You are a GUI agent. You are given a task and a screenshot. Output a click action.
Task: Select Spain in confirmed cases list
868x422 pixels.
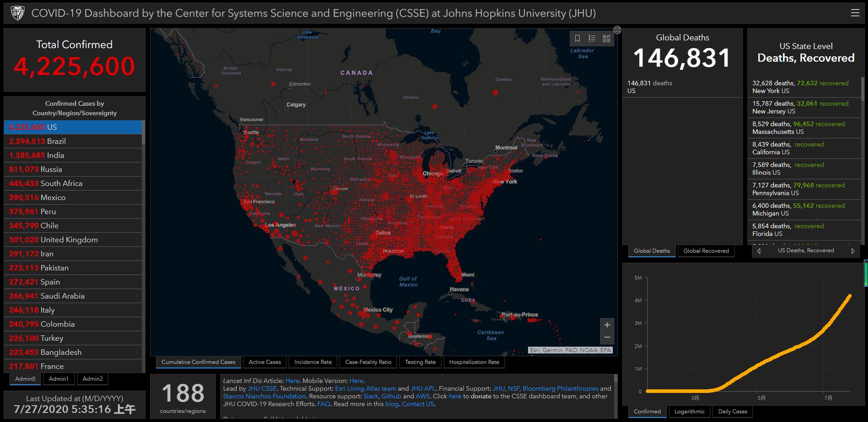point(73,282)
